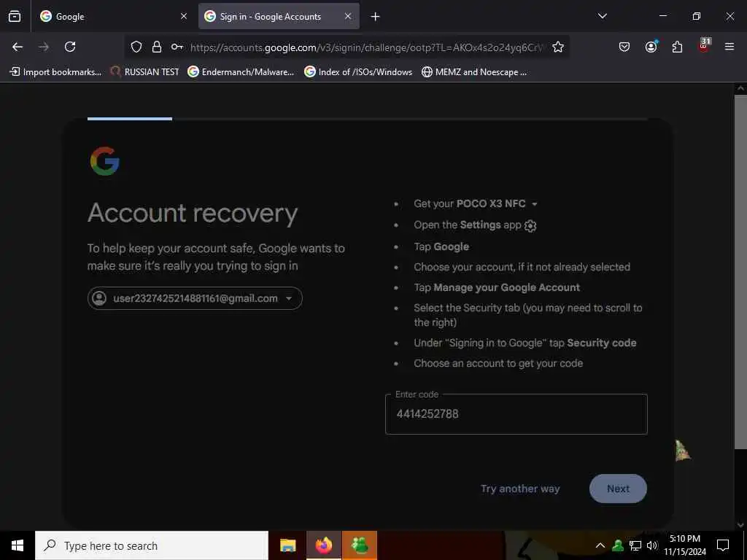
Task: Open tracking protection shield icon
Action: click(x=136, y=47)
